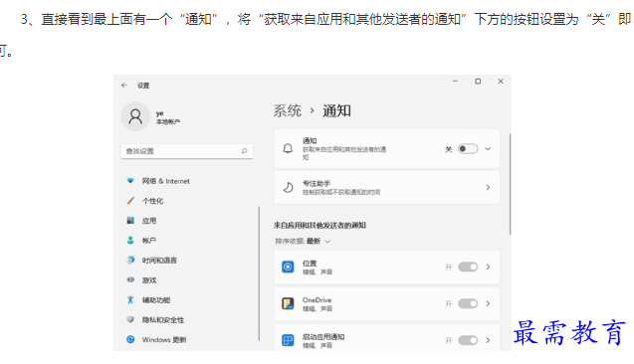This screenshot has width=634, height=364.
Task: Open 专注助手 via its right chevron
Action: point(488,187)
